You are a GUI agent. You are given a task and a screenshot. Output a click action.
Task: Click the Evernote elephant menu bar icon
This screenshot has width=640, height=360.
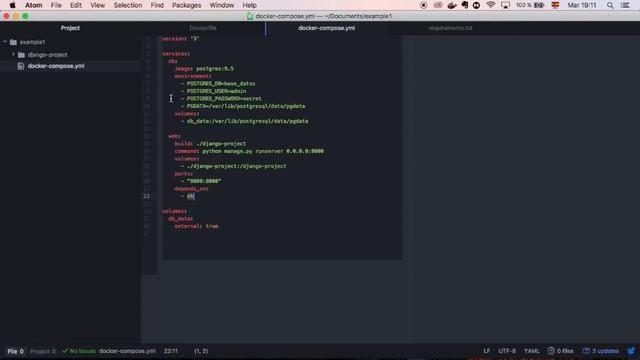(464, 5)
